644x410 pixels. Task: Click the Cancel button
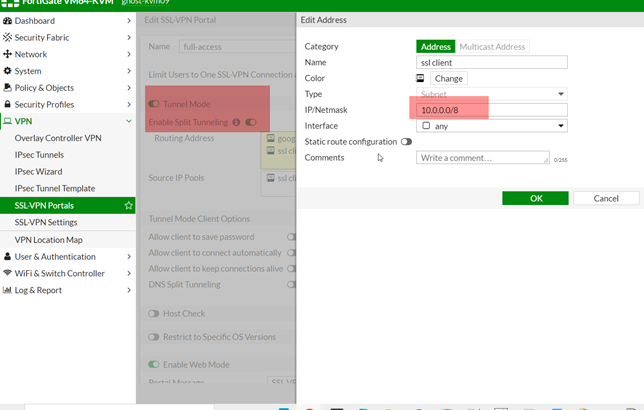tap(606, 198)
